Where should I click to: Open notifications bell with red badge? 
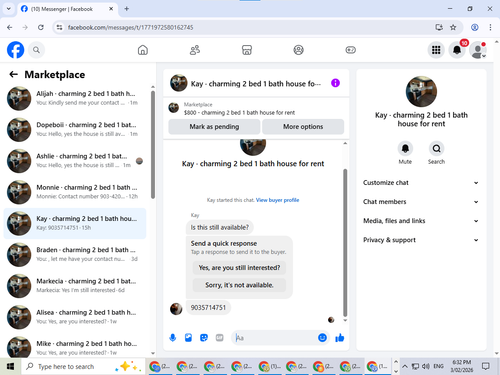click(x=457, y=50)
